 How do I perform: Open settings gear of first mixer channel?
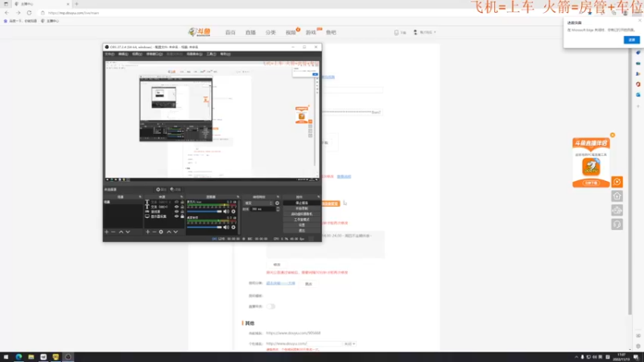(233, 212)
